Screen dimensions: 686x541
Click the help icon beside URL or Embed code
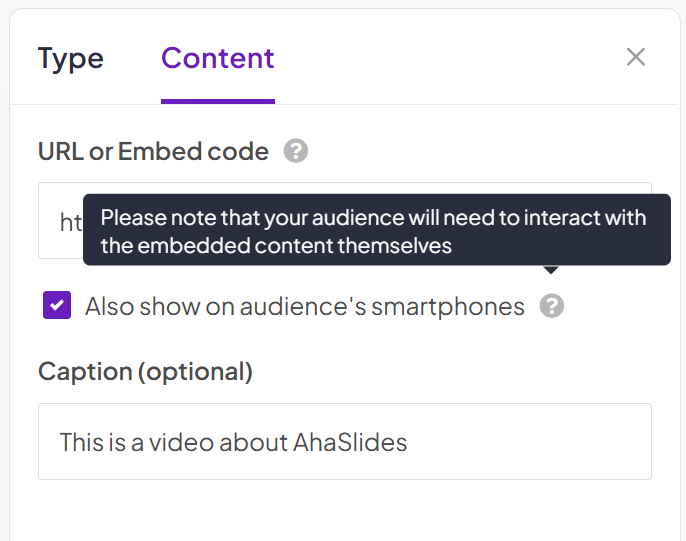(295, 151)
